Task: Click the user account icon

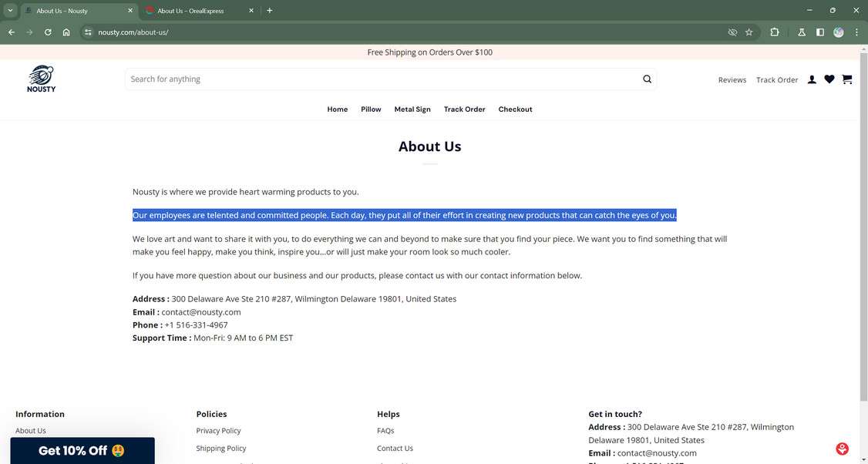Action: click(812, 79)
